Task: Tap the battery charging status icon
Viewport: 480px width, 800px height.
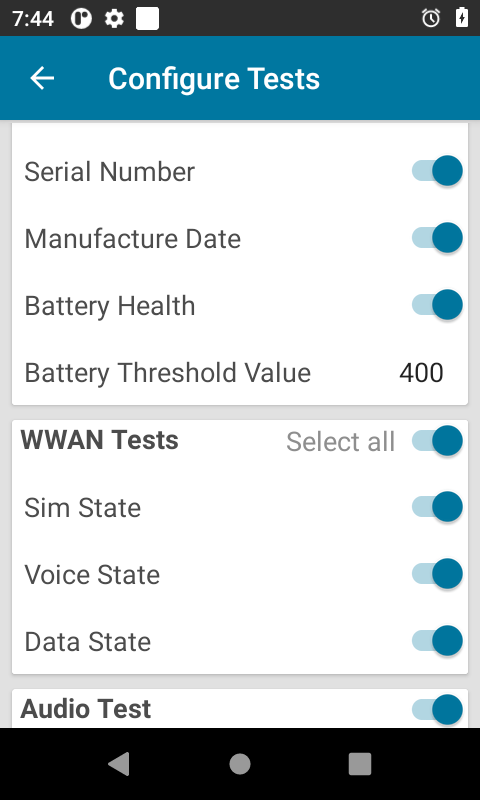Action: pos(462,18)
